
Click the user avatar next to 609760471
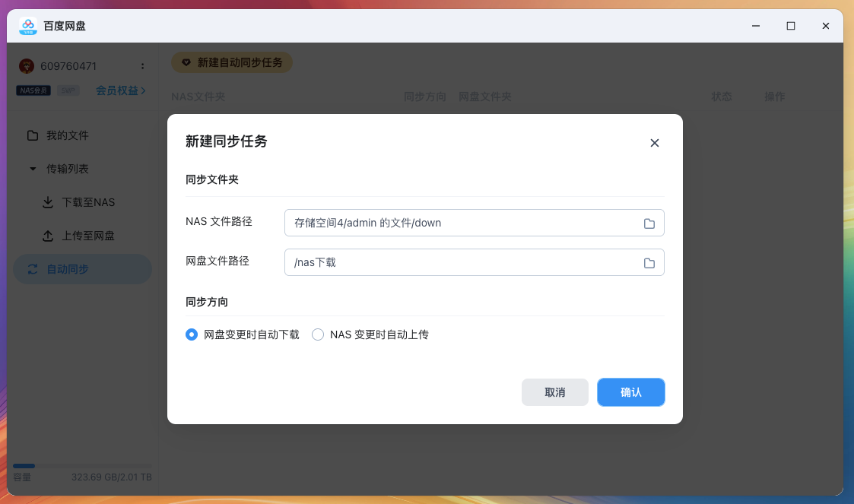26,66
